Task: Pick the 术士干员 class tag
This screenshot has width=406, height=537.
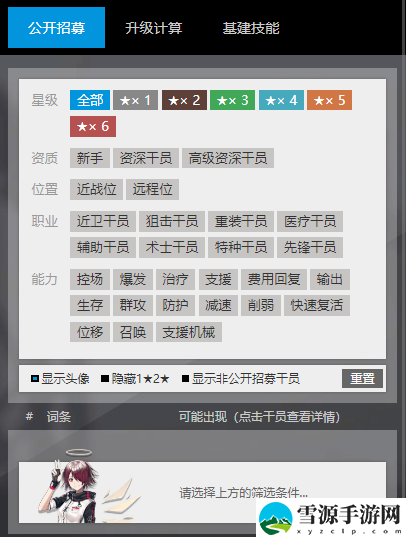Action: coord(172,247)
